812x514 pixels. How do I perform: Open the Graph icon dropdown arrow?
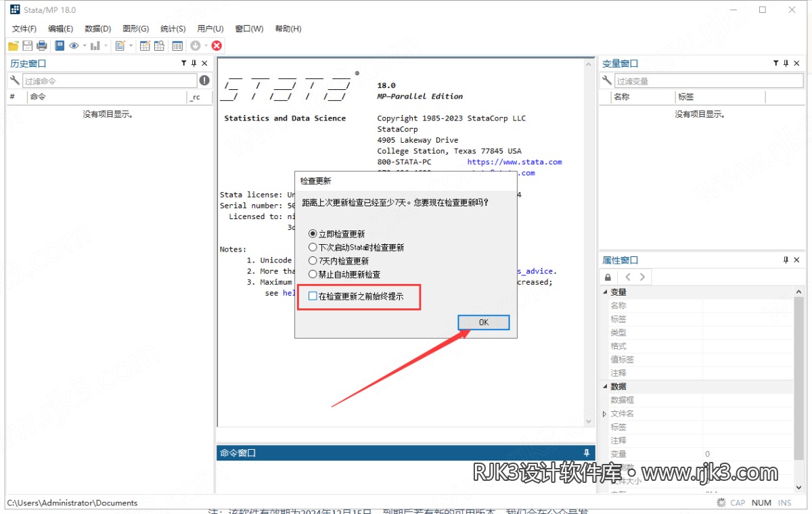[x=106, y=46]
